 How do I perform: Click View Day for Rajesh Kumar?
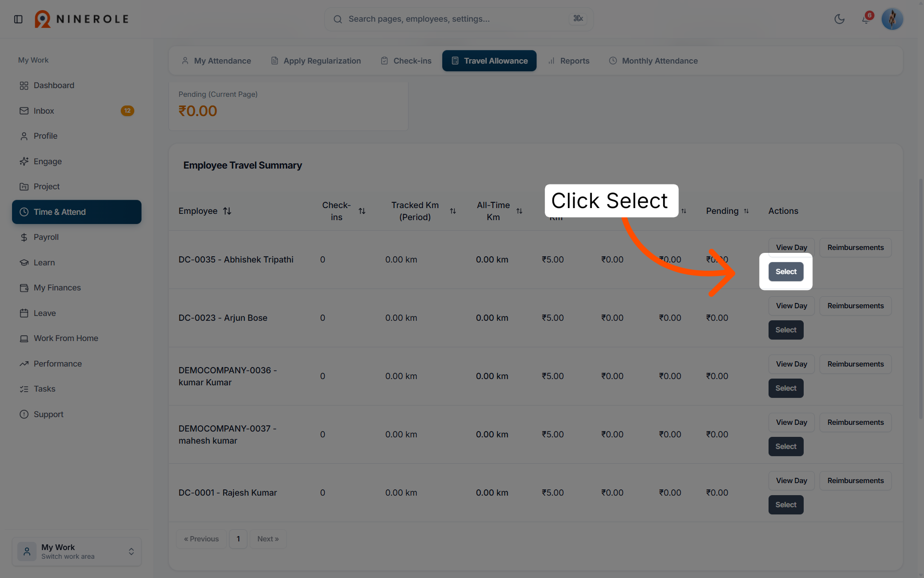791,481
